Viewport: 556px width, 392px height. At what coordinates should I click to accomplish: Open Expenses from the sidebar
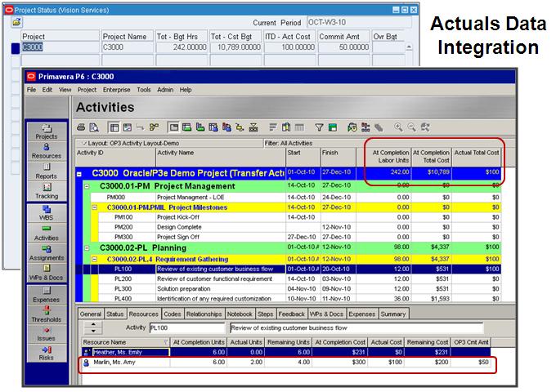click(x=47, y=295)
